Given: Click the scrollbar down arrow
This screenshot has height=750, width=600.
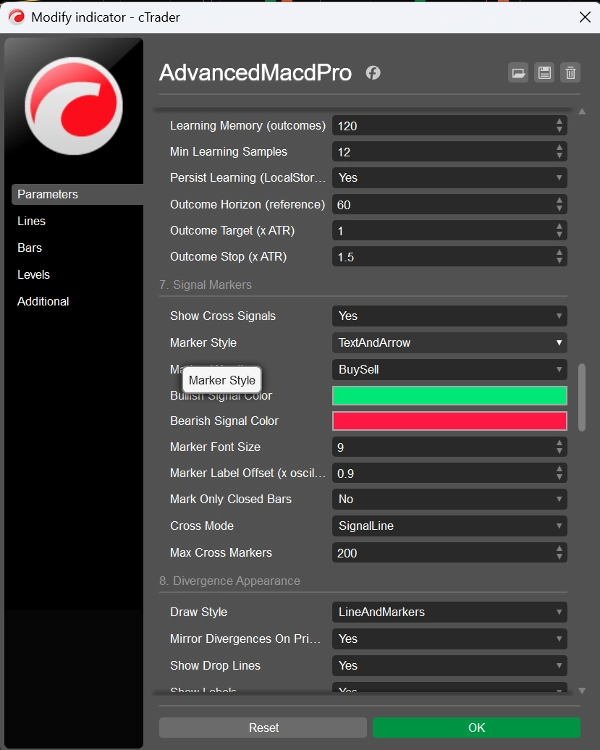Looking at the screenshot, I should (x=582, y=691).
